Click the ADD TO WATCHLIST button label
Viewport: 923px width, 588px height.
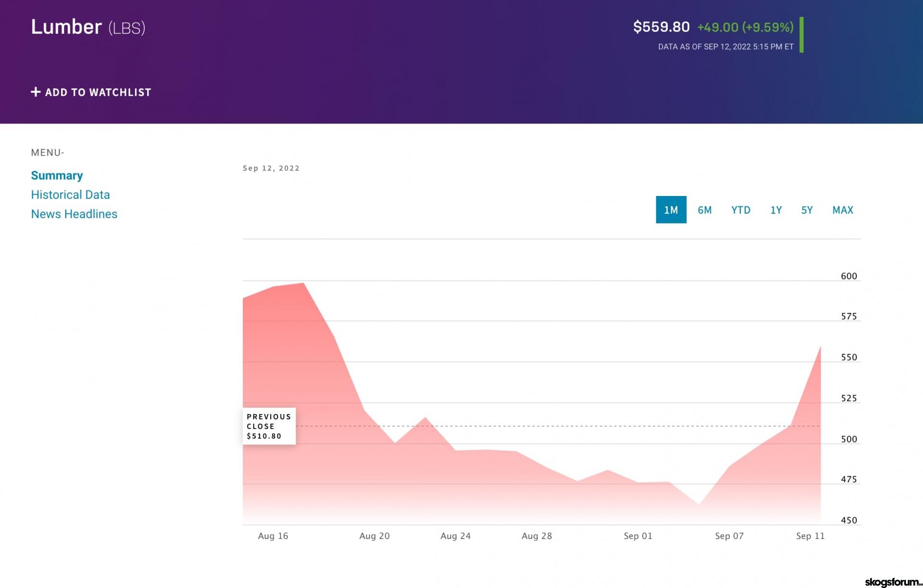tap(98, 92)
